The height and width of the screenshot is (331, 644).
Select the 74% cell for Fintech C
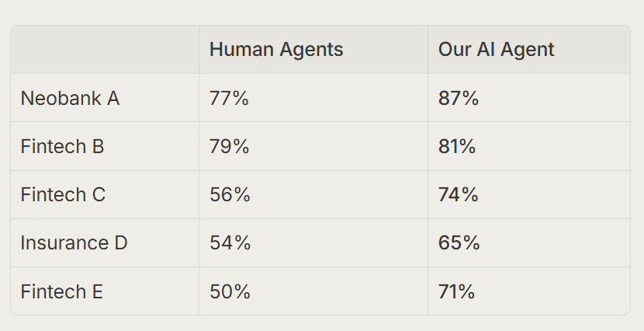tap(529, 194)
